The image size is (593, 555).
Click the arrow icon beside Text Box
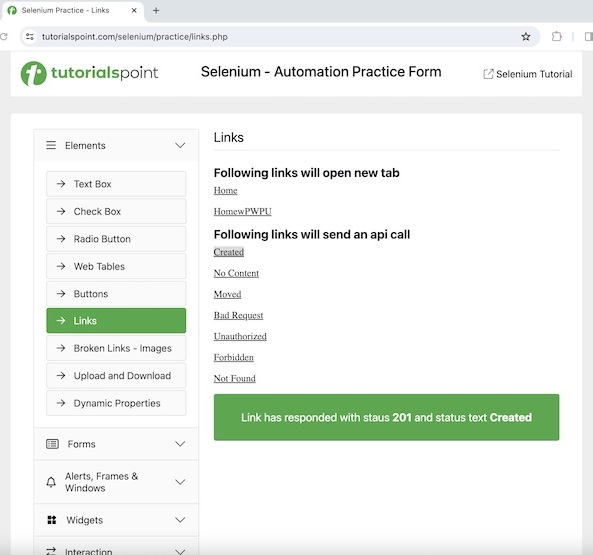click(61, 184)
